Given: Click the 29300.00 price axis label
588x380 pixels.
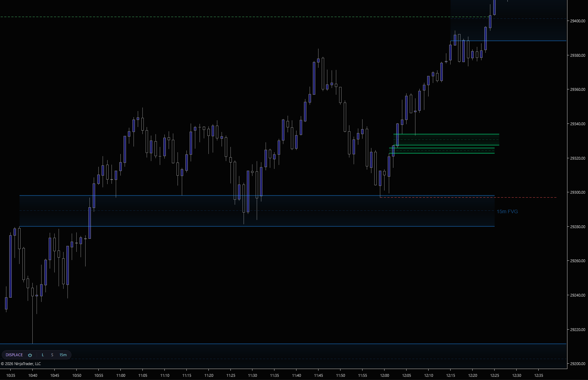Looking at the screenshot, I should pyautogui.click(x=577, y=192).
